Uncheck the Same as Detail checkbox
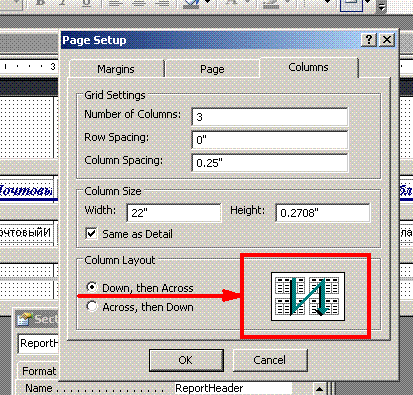 [x=91, y=234]
